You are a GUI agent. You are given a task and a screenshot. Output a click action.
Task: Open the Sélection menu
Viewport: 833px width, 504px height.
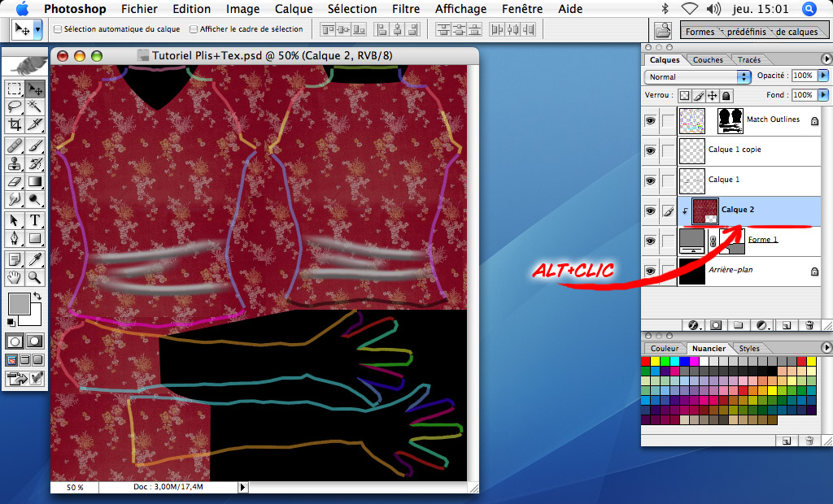(352, 9)
